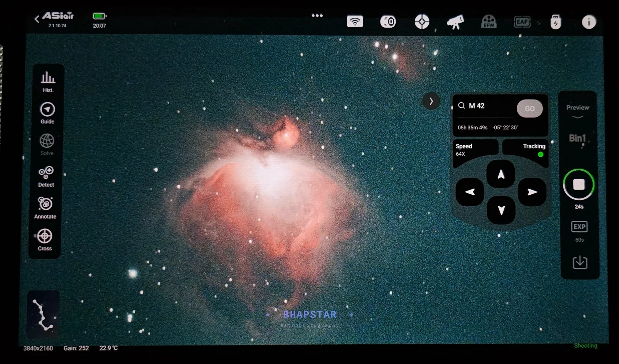Viewport: 619px width, 364px height.
Task: Go back using the arrow beside the ASIAIR logo
Action: pyautogui.click(x=37, y=19)
